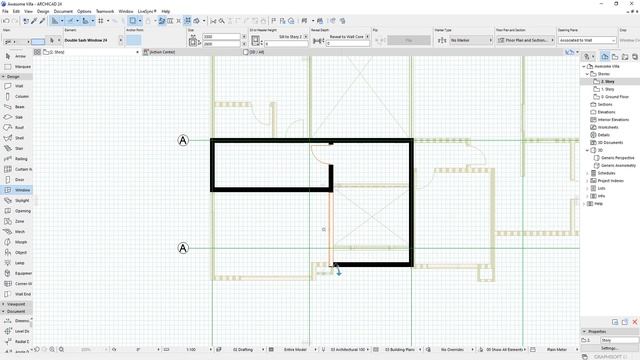Viewport: 640px width, 360px height.
Task: Select the Roof tool
Action: pos(16,127)
